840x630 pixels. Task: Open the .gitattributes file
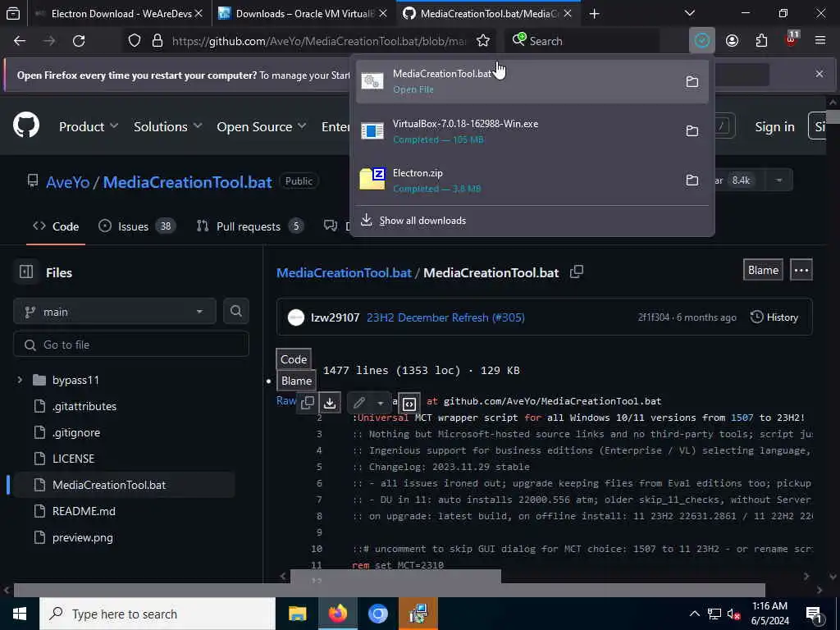pyautogui.click(x=84, y=407)
